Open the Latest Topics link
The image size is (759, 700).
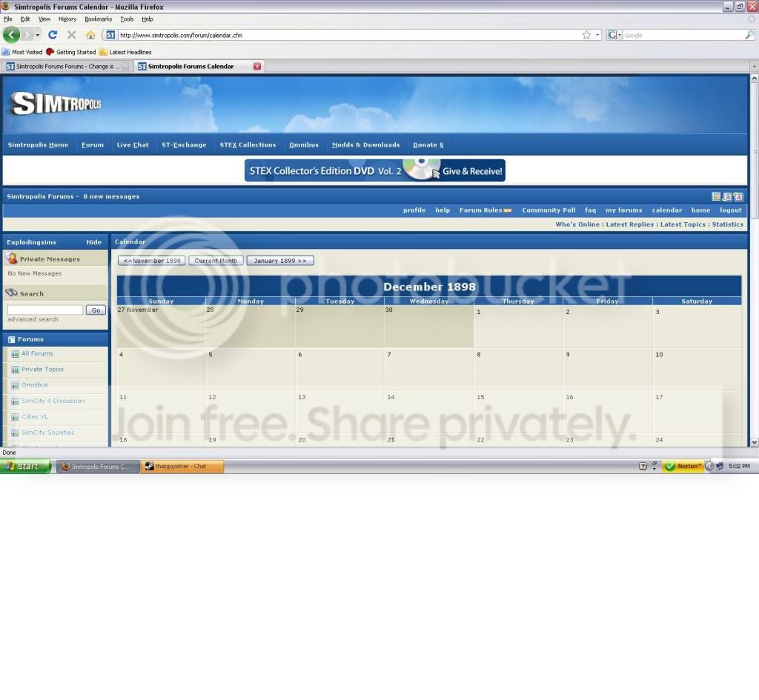(683, 224)
